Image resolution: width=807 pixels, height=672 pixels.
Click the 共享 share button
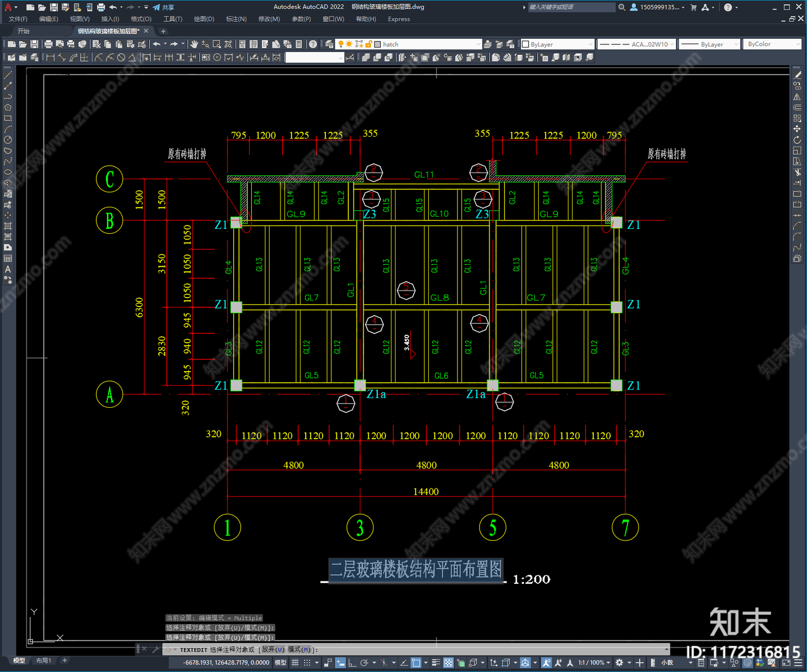[163, 7]
